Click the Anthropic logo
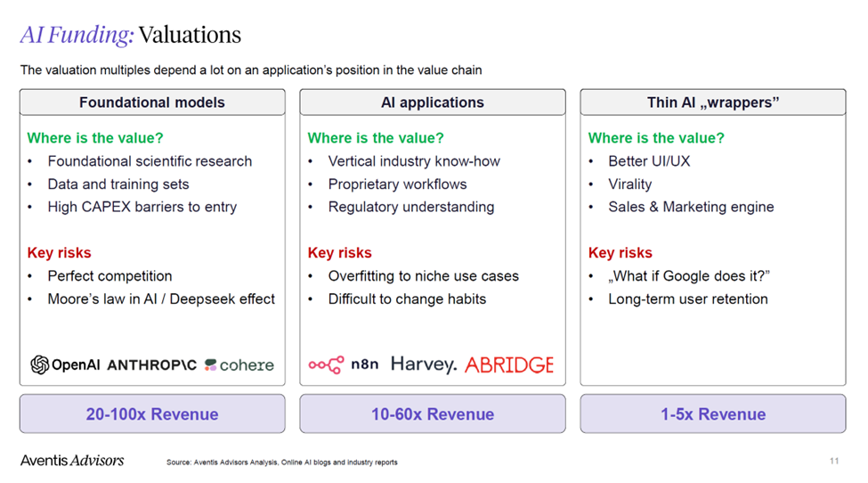Screen dimensions: 868x483 point(151,365)
